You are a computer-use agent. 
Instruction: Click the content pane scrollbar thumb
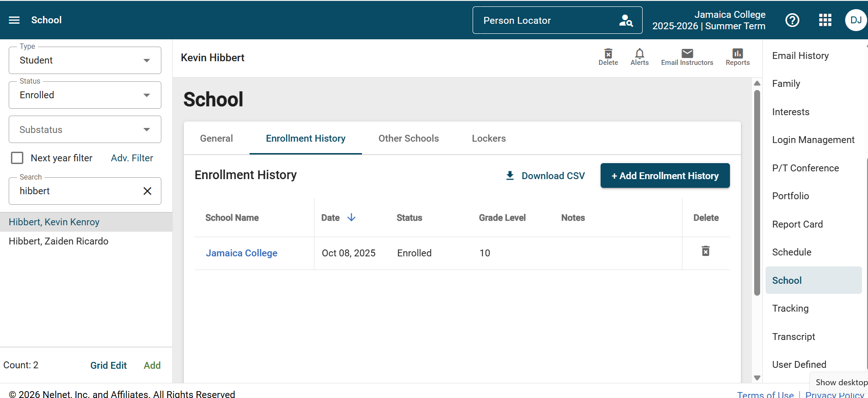[x=757, y=192]
